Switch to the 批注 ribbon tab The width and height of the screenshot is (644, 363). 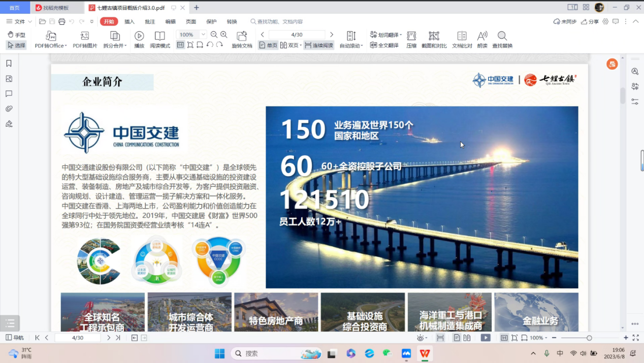[x=150, y=22]
